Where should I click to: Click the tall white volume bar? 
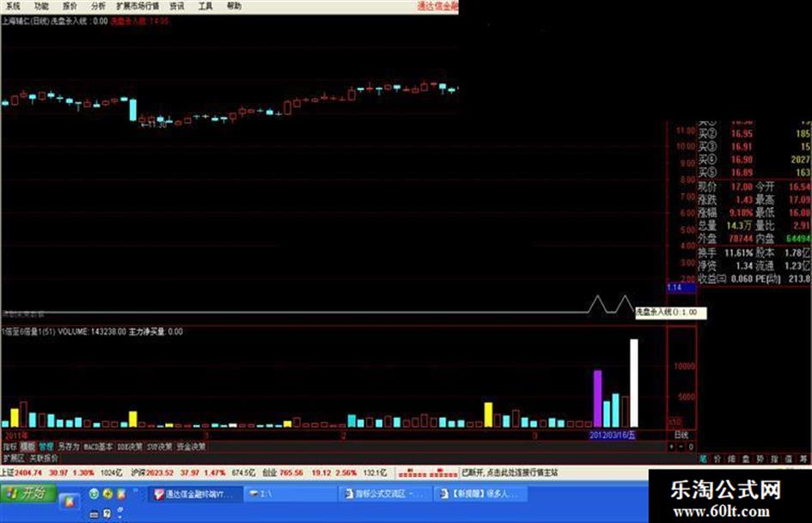633,383
